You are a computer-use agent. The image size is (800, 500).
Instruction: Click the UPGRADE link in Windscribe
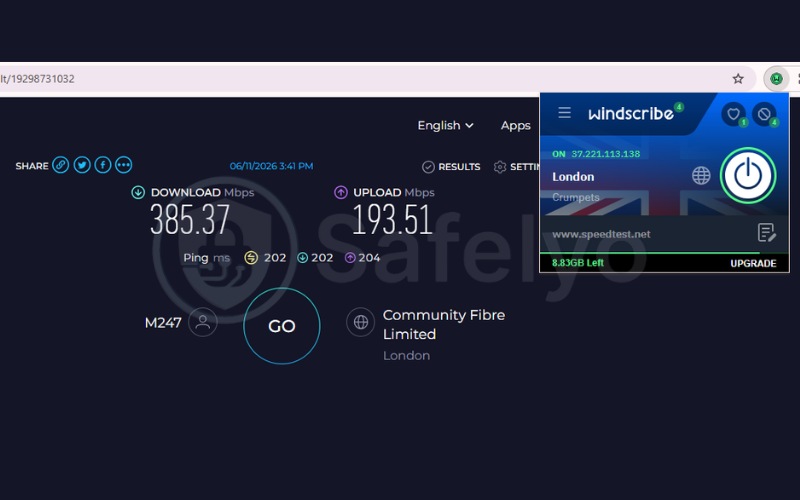(x=753, y=263)
